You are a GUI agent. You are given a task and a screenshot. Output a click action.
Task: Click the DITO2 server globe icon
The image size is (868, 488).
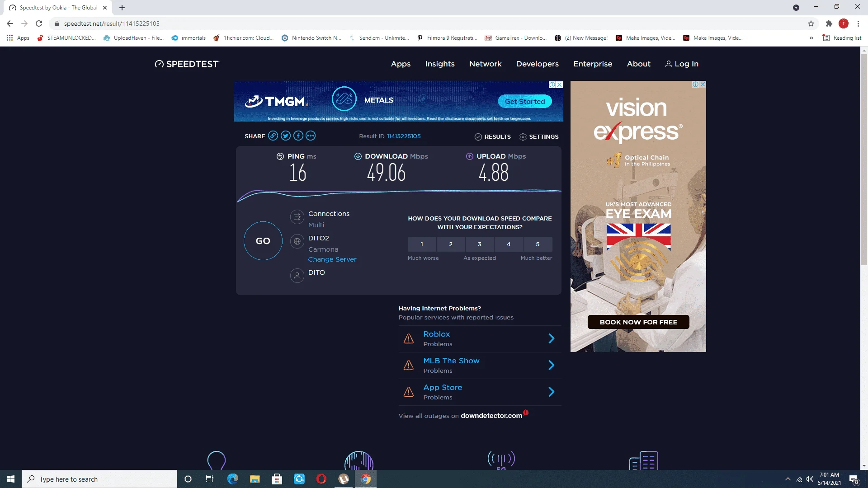297,241
